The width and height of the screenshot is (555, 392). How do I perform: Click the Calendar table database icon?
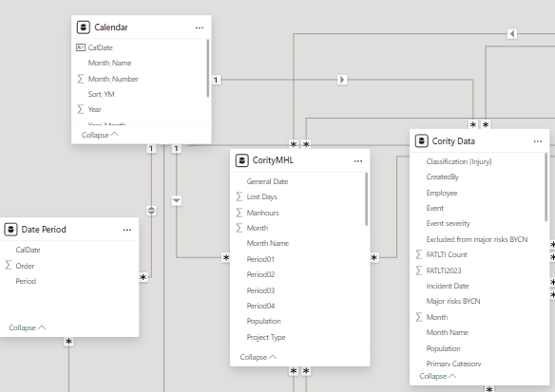pos(84,28)
